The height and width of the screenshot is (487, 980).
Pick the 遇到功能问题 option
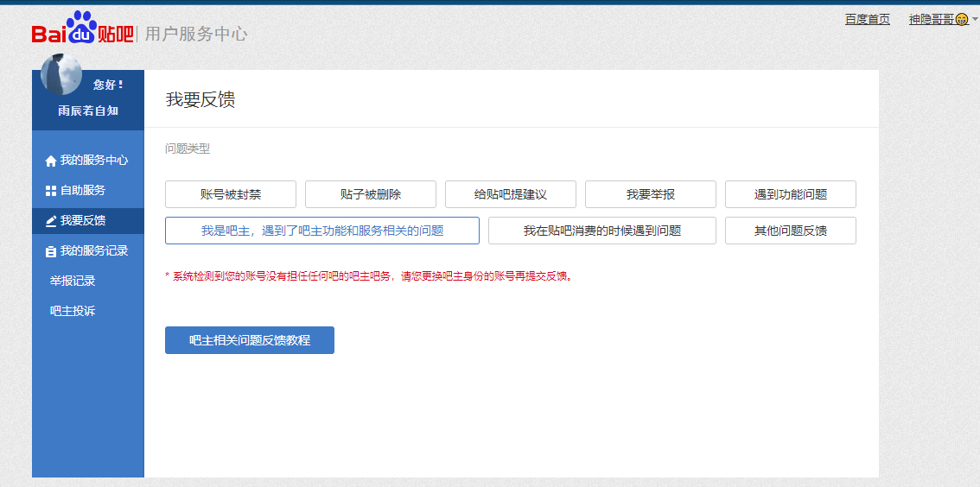[x=791, y=194]
